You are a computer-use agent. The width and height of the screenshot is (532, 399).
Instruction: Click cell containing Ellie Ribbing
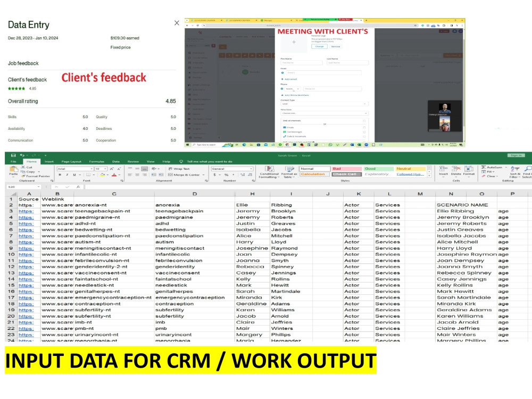point(466,211)
